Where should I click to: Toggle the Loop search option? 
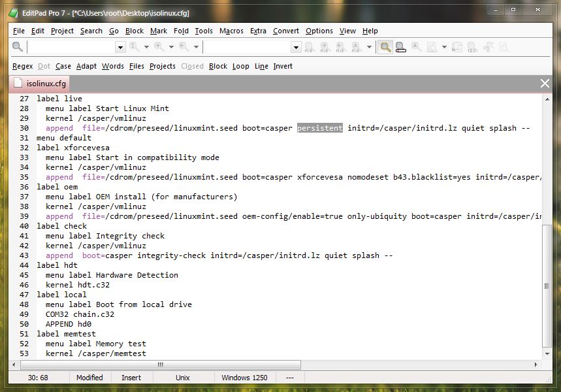(241, 66)
